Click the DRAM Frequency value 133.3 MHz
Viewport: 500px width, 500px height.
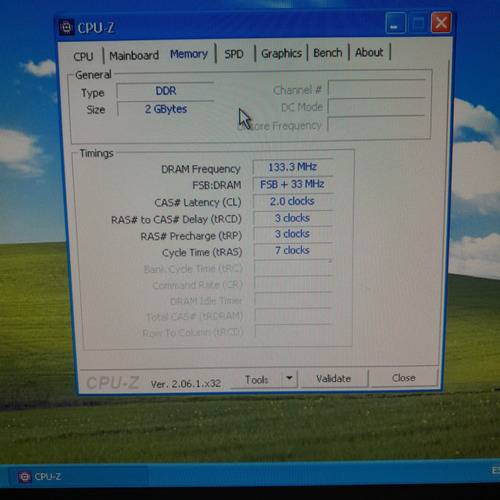click(x=292, y=167)
